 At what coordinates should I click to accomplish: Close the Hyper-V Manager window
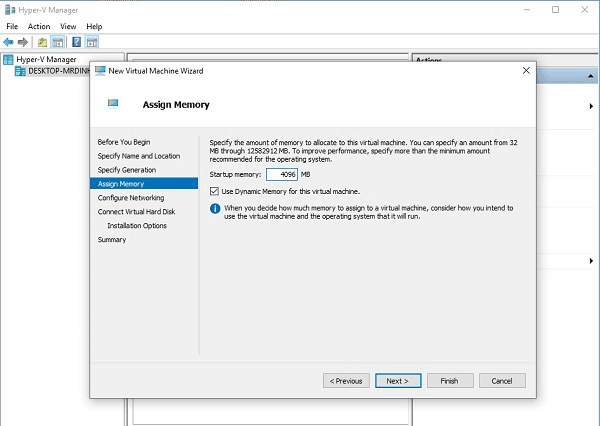click(584, 10)
